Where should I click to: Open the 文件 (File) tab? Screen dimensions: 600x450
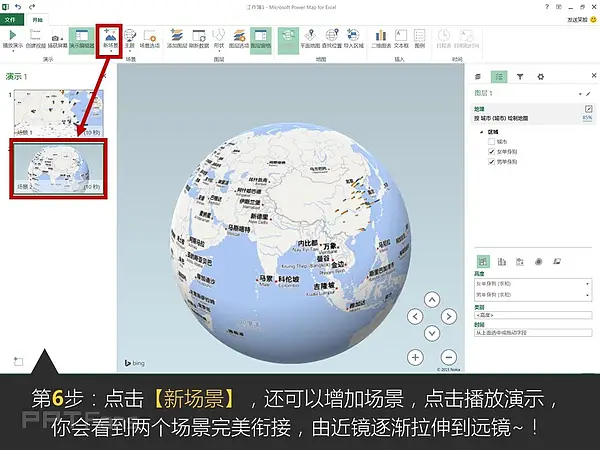(x=11, y=18)
